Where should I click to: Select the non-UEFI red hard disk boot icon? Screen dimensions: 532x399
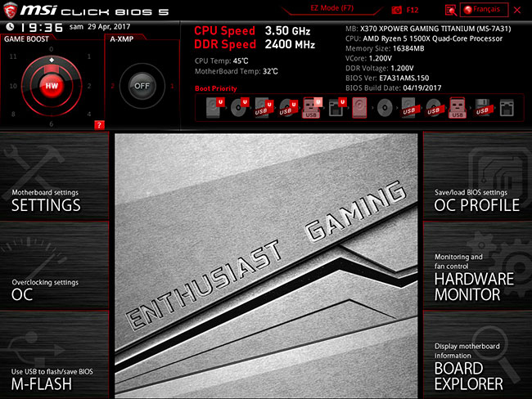tap(360, 108)
